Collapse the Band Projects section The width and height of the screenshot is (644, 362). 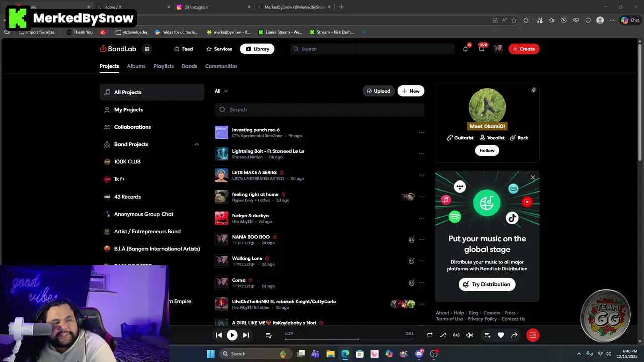(x=197, y=144)
